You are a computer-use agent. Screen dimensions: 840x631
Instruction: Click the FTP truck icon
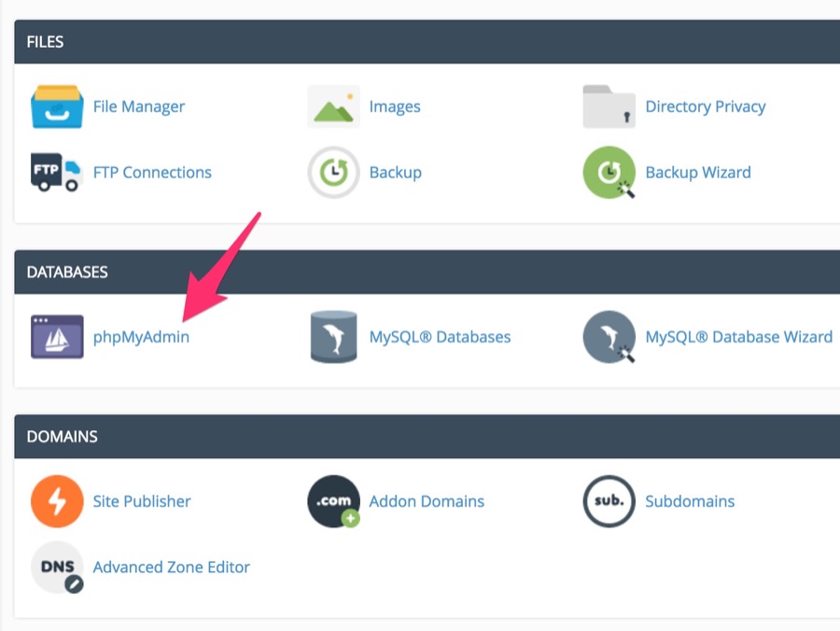pyautogui.click(x=57, y=173)
